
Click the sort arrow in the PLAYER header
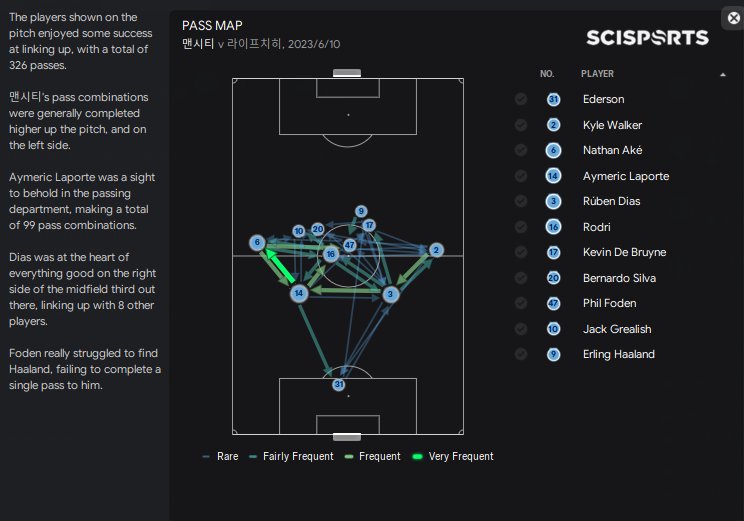[x=723, y=74]
